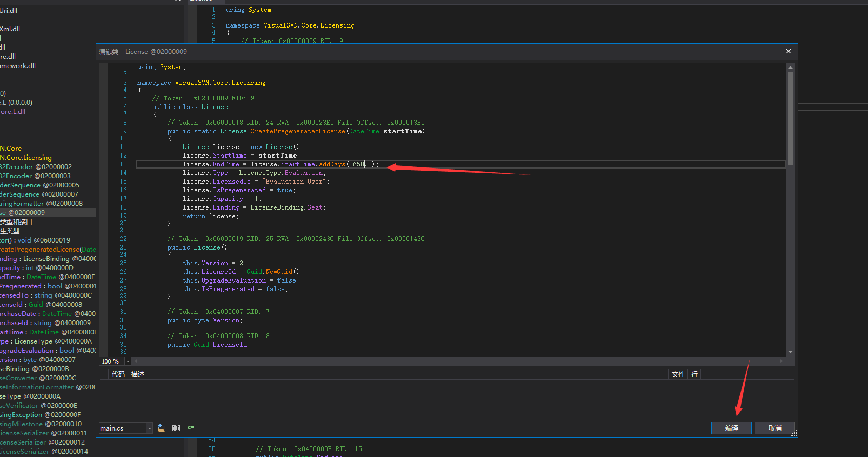This screenshot has height=457, width=868.
Task: Select the Capacity : int @0400000D field
Action: pos(37,268)
